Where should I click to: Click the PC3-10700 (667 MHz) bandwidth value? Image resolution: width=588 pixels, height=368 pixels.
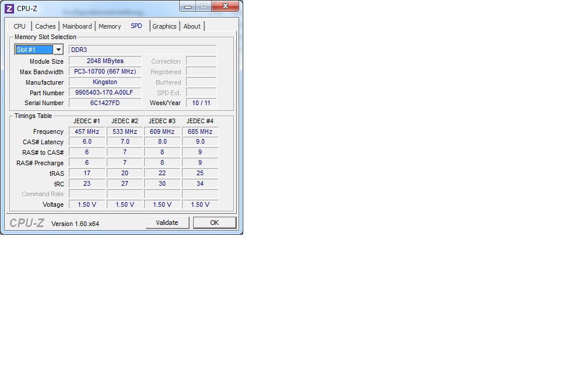pos(105,71)
